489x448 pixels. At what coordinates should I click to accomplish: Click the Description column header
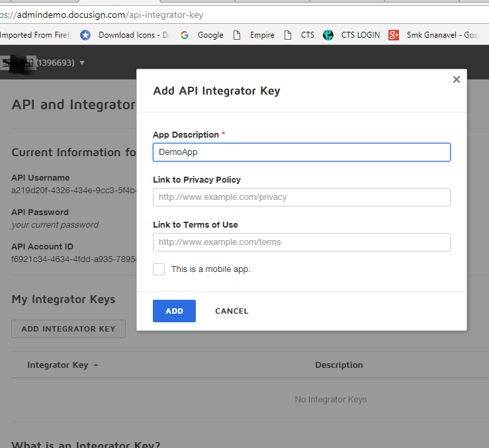tap(339, 365)
